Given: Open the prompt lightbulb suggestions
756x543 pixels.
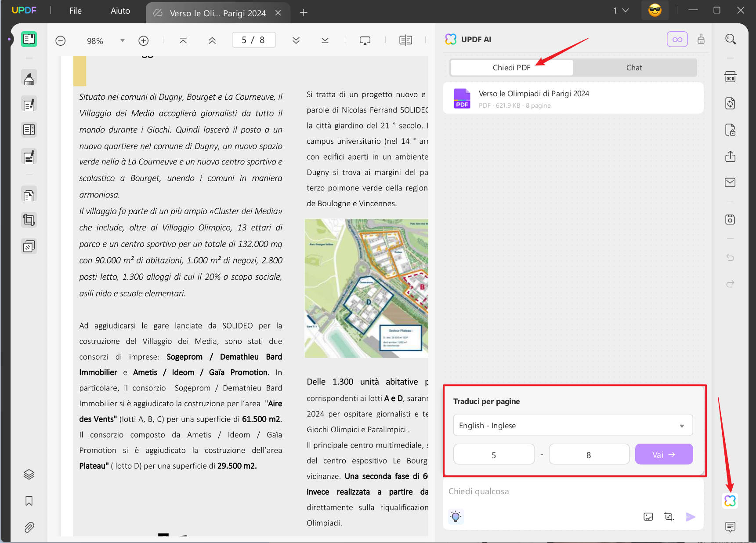Looking at the screenshot, I should [x=456, y=517].
